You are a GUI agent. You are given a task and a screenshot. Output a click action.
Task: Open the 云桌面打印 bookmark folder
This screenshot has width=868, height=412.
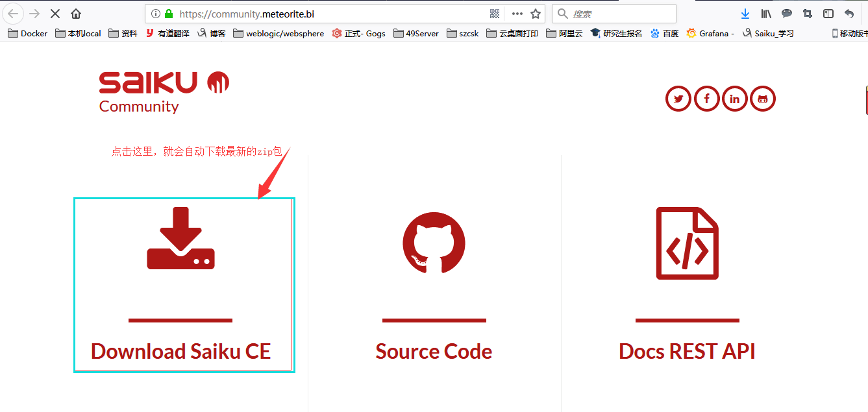point(512,33)
